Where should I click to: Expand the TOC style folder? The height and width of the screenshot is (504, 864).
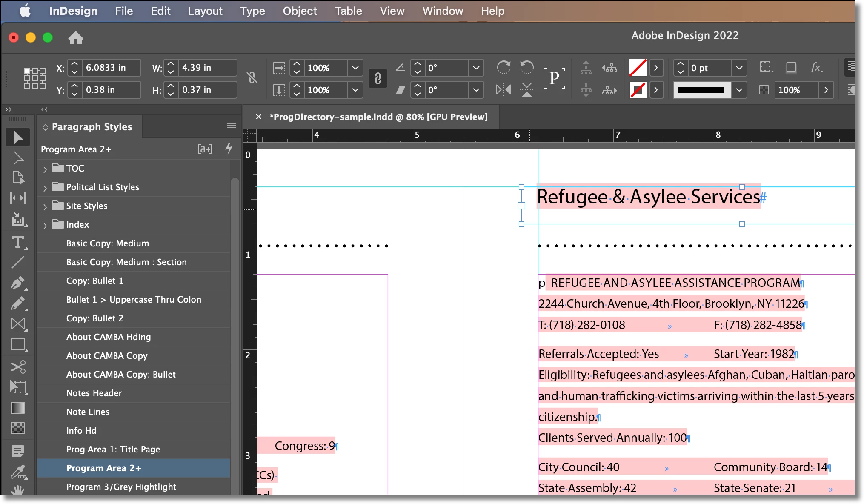[x=45, y=169]
